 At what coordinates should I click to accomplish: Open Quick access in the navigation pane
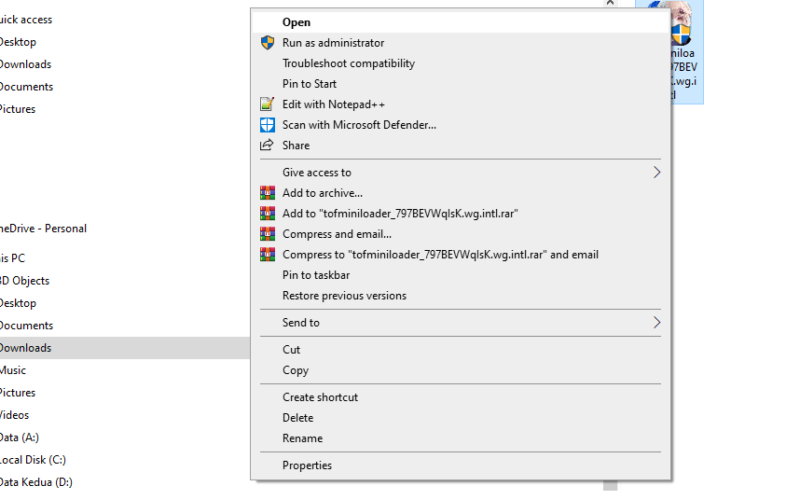click(26, 19)
